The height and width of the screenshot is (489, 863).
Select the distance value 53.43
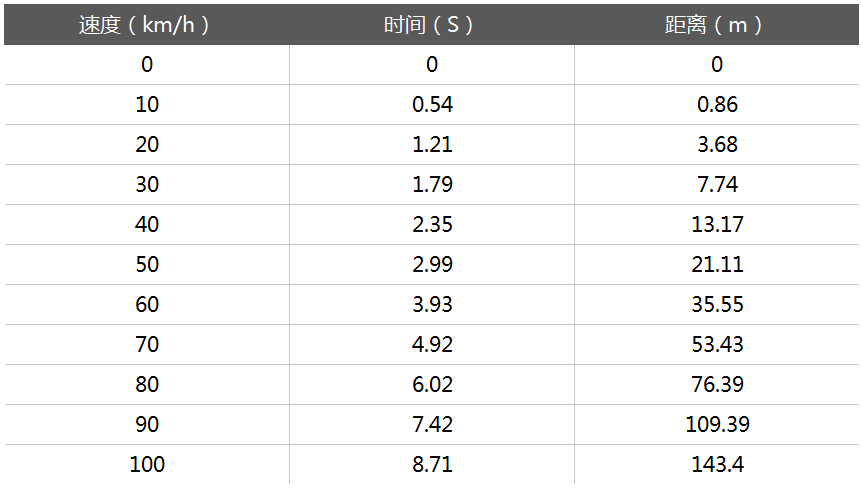(717, 345)
